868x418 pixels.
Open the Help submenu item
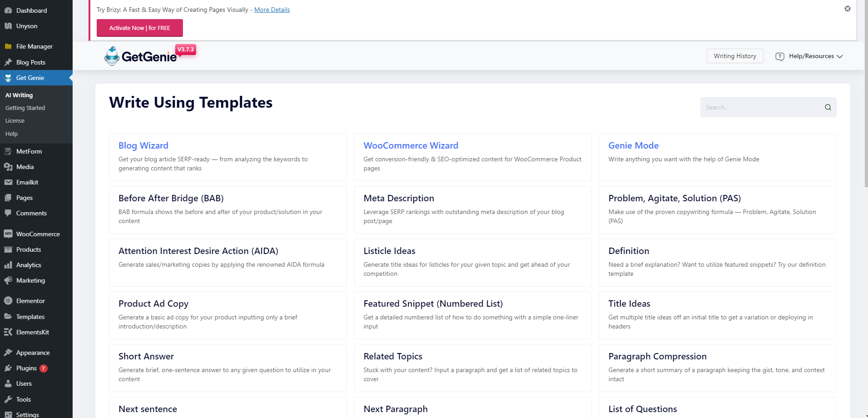point(11,134)
